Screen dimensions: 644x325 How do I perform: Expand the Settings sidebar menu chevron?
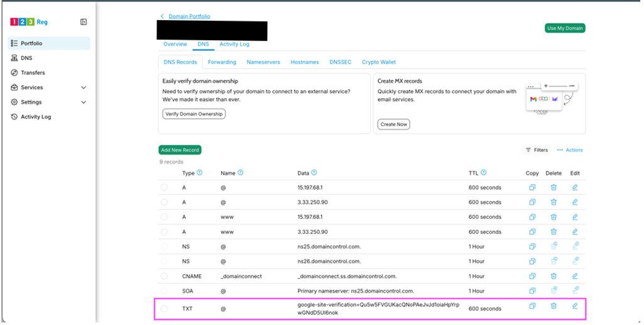coord(84,102)
